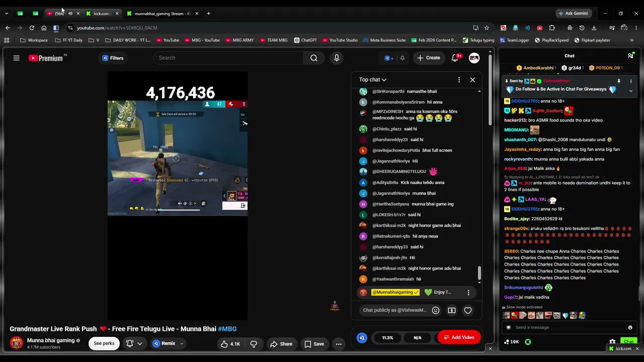Mute the YouTube tab audio
Image resolution: width=644 pixels, height=362 pixels.
coord(70,14)
